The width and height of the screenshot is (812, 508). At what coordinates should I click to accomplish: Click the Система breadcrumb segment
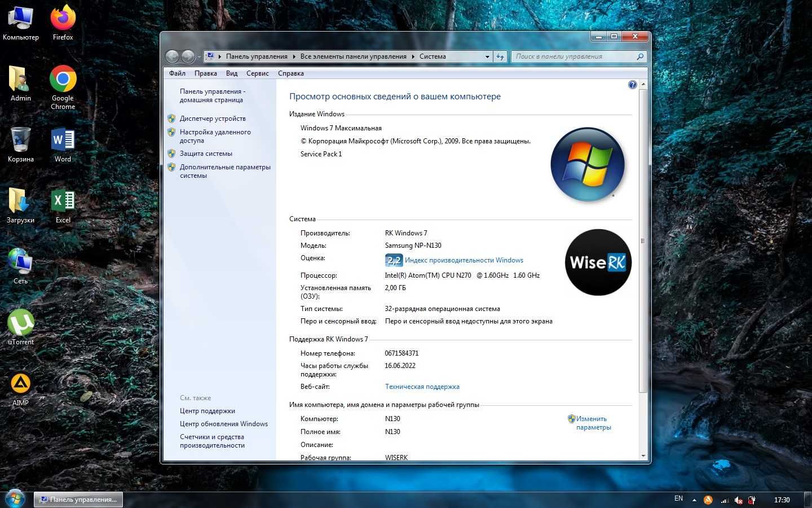click(433, 56)
